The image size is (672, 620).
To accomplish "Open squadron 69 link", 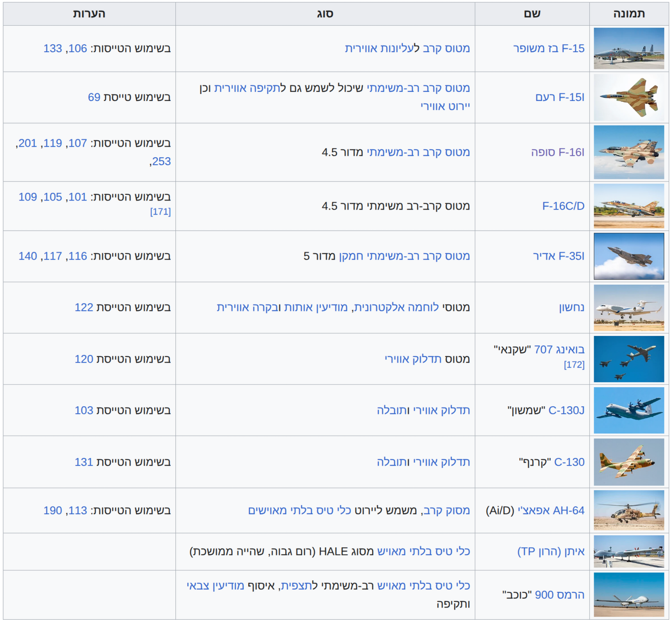I will pos(94,97).
